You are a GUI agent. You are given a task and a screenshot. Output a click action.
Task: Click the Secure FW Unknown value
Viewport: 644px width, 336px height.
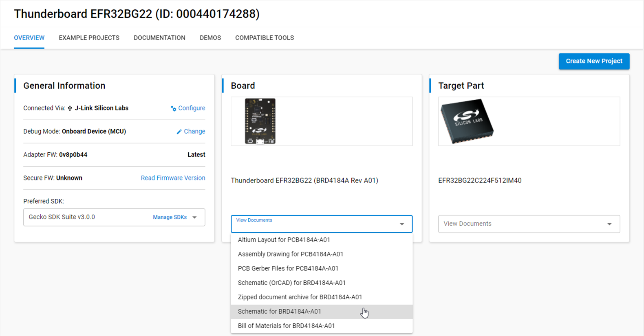(x=69, y=178)
